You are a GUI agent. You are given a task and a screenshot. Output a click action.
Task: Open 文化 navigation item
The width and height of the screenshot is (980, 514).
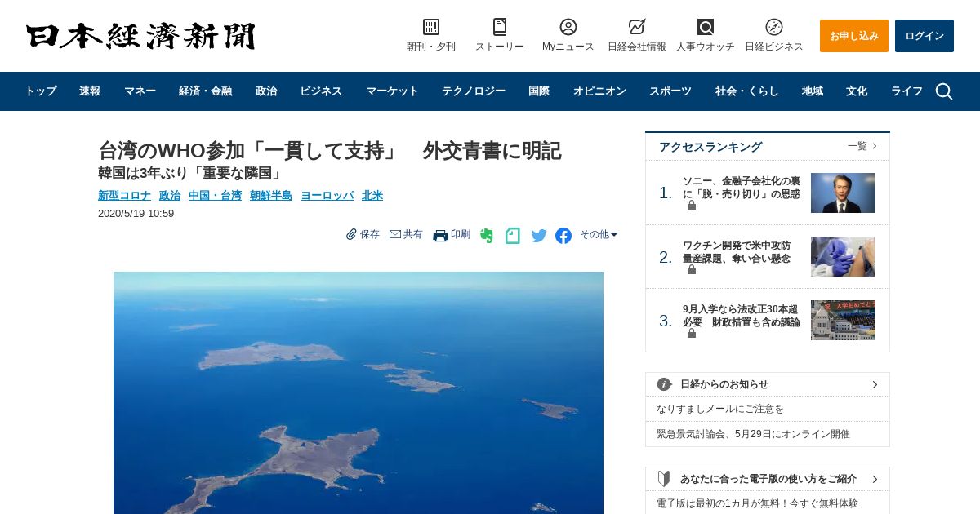(857, 91)
